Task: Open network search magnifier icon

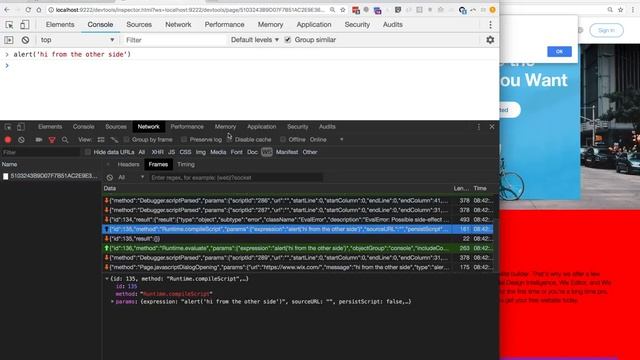Action: 65,140
